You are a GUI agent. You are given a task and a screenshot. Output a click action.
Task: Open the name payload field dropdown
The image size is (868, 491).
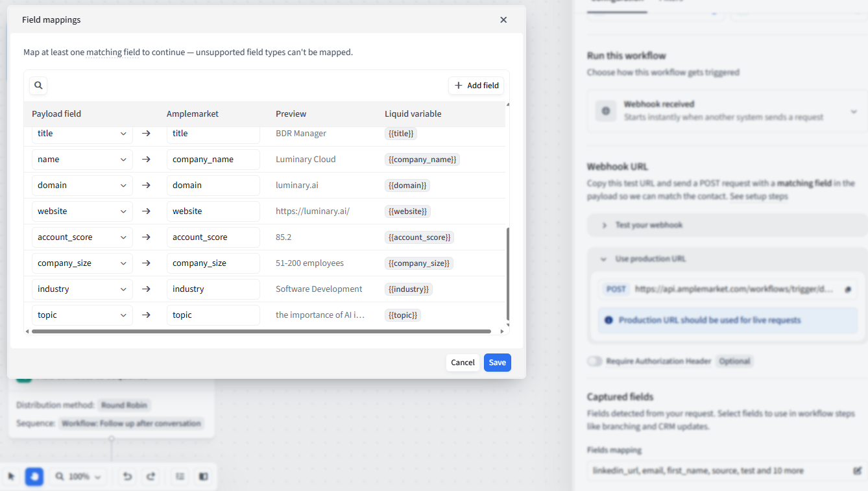82,160
